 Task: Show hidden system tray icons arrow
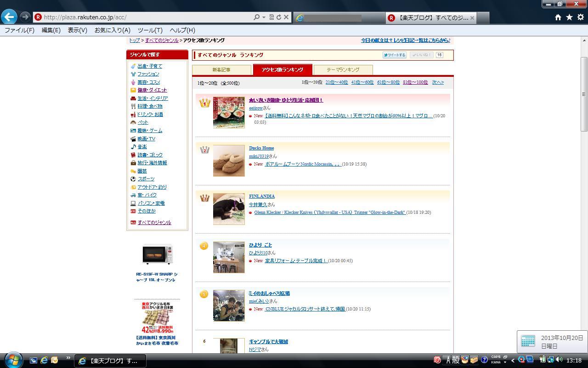pos(513,360)
